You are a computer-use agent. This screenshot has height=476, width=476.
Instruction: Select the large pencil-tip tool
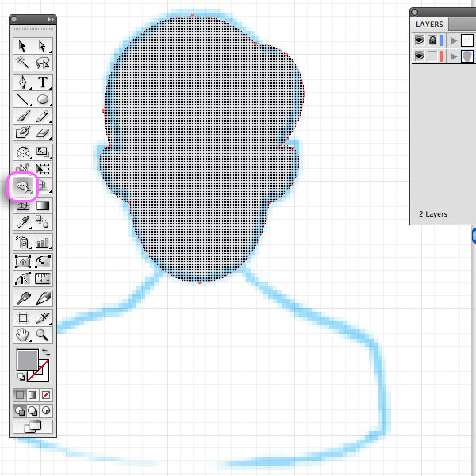(43, 298)
